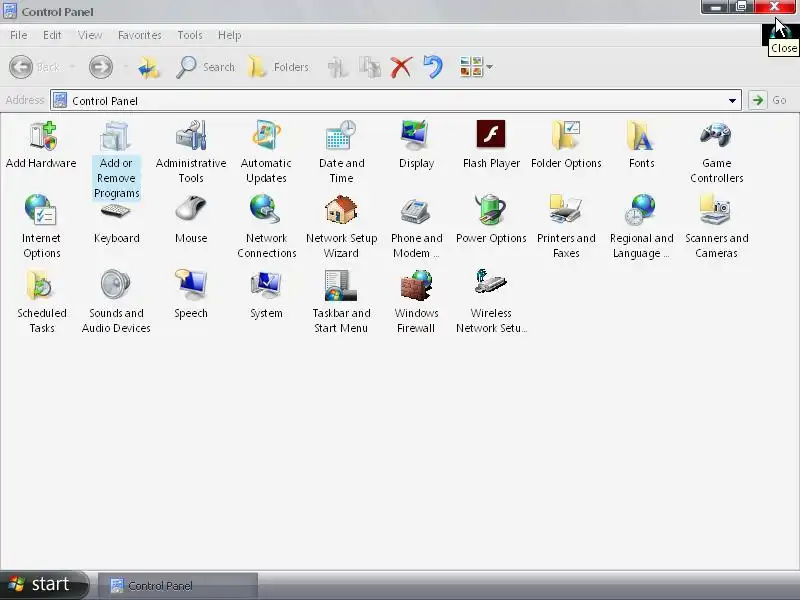Open the Speech settings icon

191,295
